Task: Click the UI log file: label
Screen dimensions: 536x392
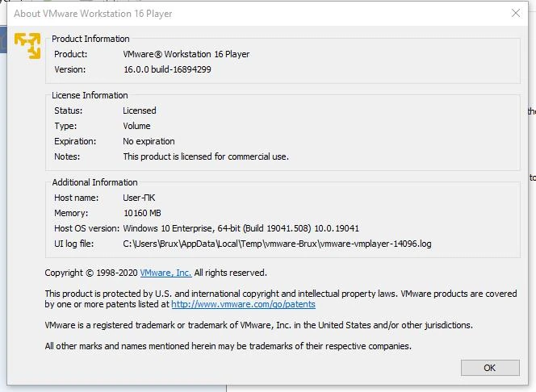Action: [73, 244]
